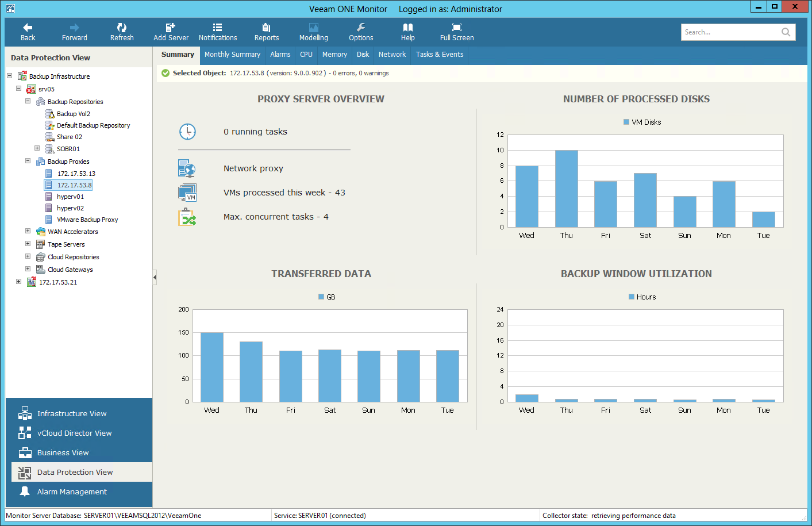Switch to Business View

(x=63, y=452)
